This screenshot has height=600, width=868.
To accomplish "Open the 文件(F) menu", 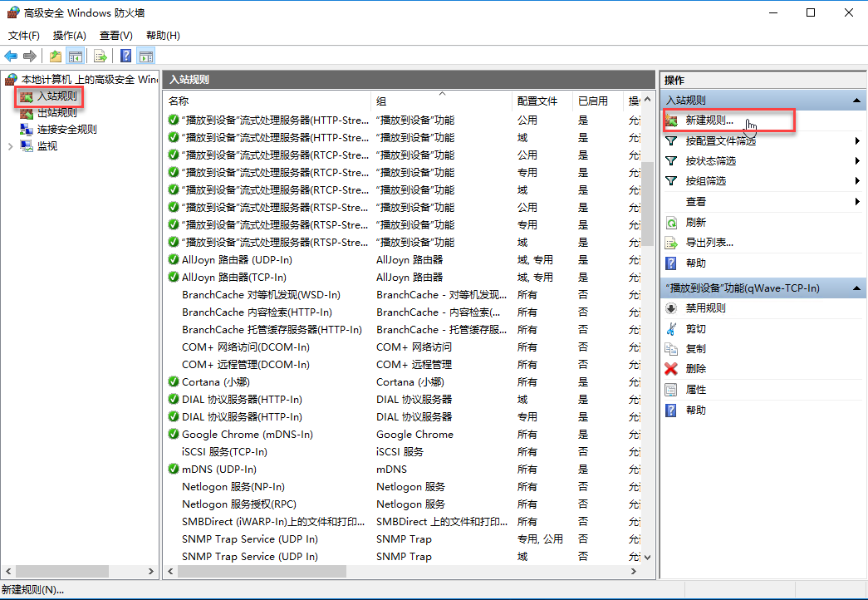I will 24,36.
